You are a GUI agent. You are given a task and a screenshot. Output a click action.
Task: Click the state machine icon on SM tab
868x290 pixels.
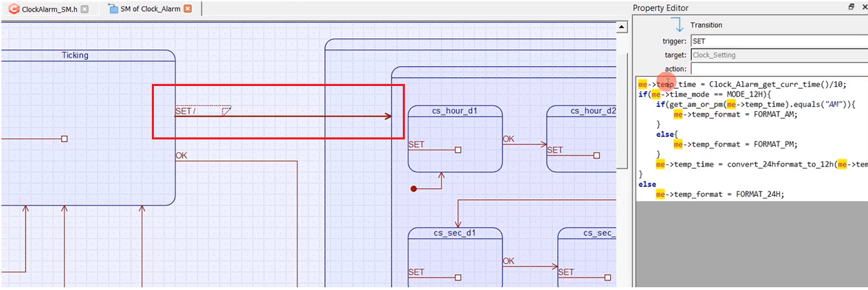click(113, 9)
